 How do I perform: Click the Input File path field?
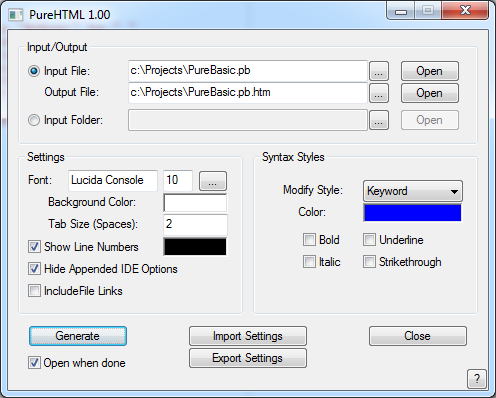click(248, 71)
